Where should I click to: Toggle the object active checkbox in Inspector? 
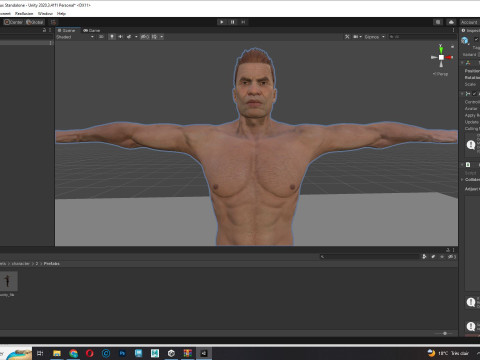[x=476, y=39]
